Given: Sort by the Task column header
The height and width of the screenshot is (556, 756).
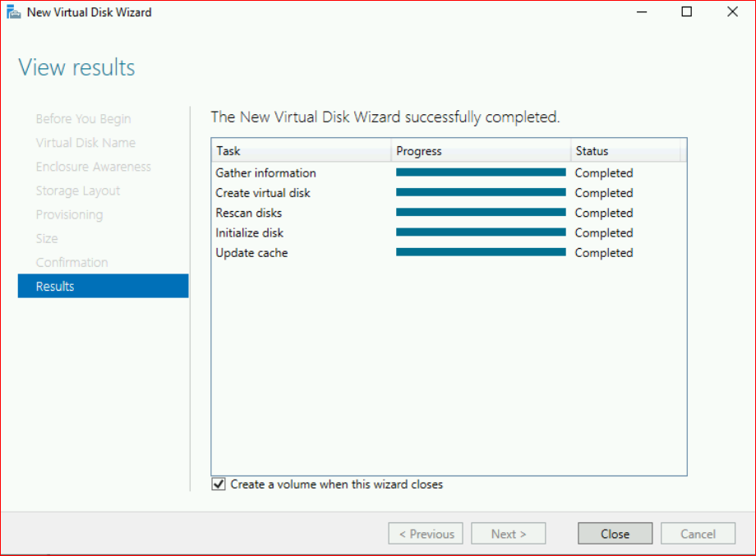Looking at the screenshot, I should coord(301,151).
